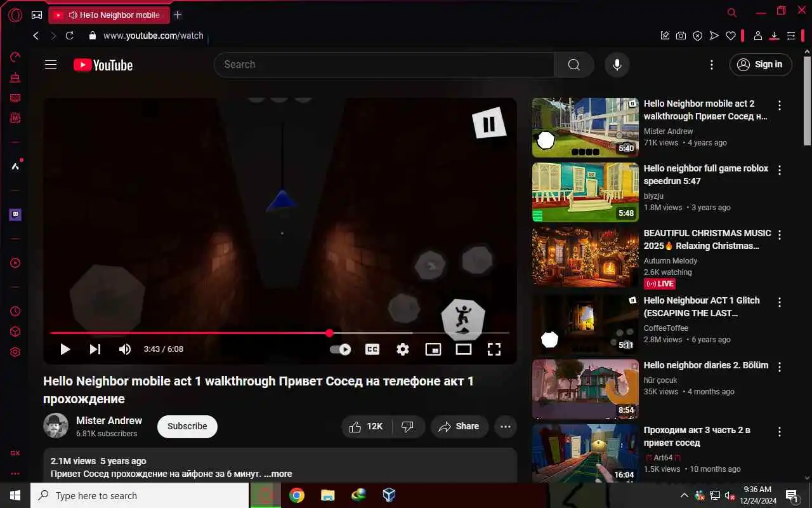Open the sidebar extensions cube icon
812x508 pixels.
(x=15, y=331)
